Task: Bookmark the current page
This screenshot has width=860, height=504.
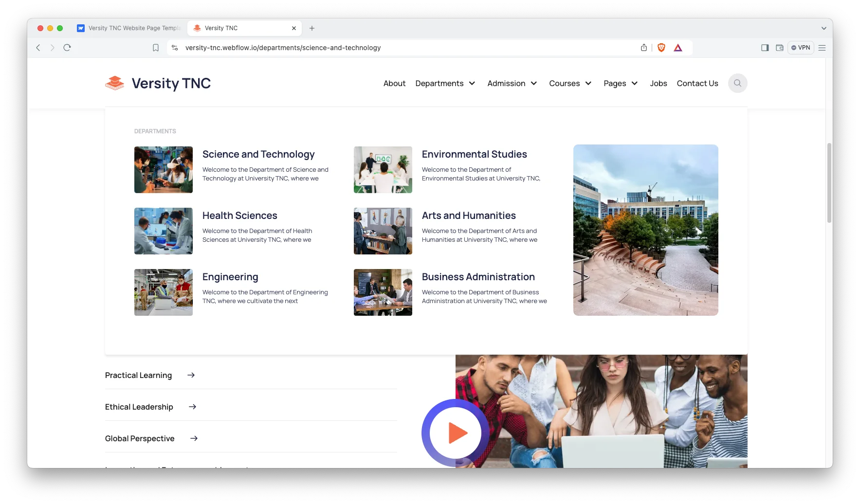Action: (156, 48)
